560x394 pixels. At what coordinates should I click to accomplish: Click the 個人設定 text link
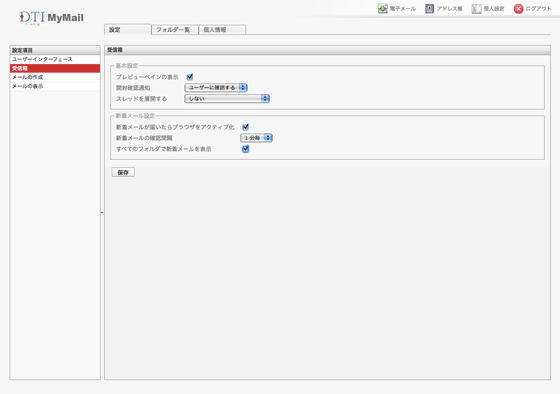494,9
